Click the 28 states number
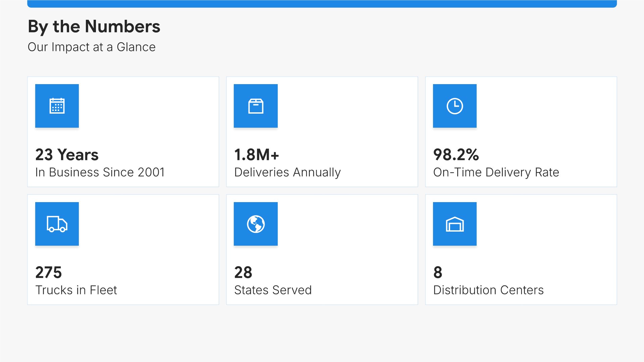This screenshot has height=362, width=644. (243, 272)
